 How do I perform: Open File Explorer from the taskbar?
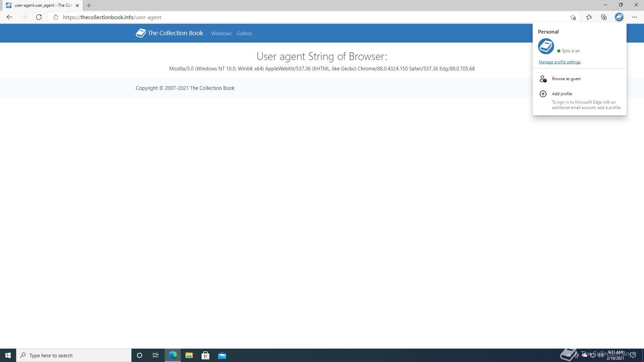(x=189, y=355)
